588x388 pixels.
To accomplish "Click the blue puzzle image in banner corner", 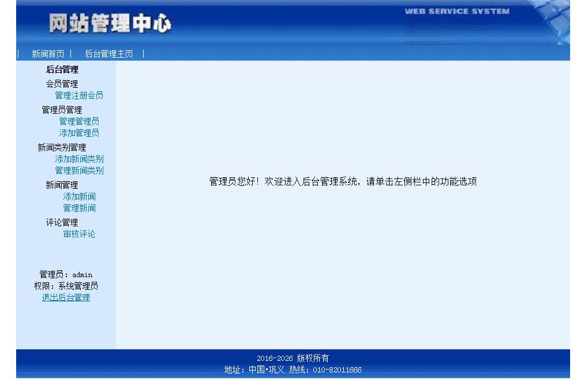I will click(554, 23).
